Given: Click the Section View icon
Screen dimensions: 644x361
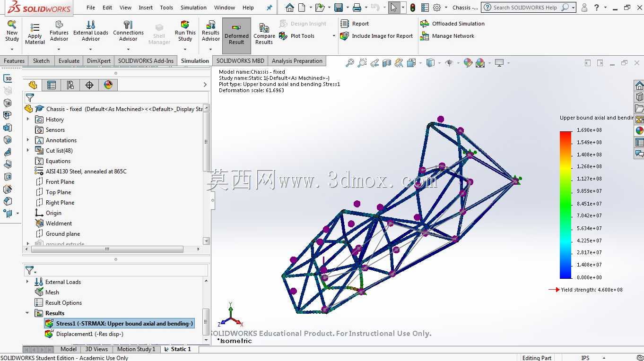Looking at the screenshot, I should [387, 62].
